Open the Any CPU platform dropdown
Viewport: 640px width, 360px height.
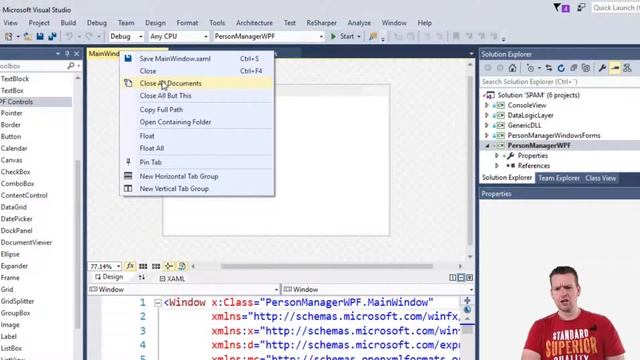[x=178, y=36]
